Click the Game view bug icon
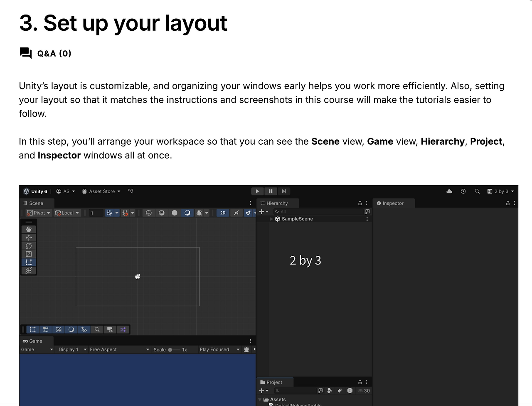This screenshot has height=406, width=532. click(x=246, y=349)
